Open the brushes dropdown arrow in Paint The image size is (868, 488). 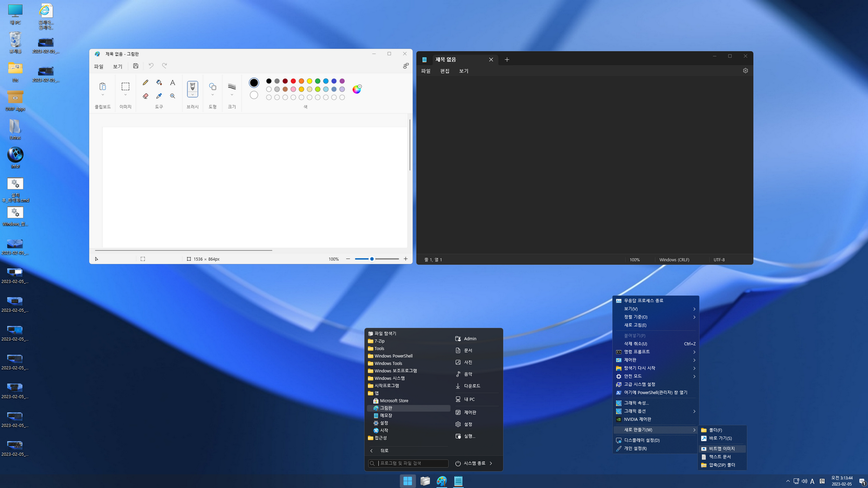[192, 95]
